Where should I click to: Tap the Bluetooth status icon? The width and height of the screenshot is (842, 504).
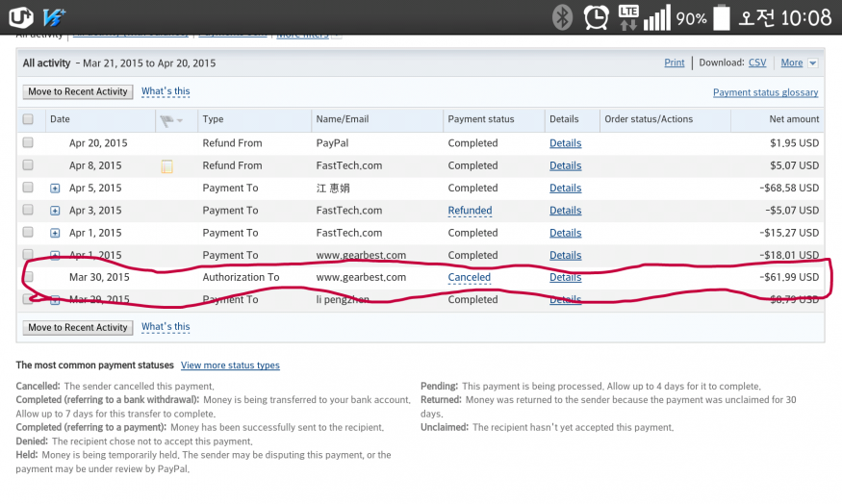click(562, 17)
